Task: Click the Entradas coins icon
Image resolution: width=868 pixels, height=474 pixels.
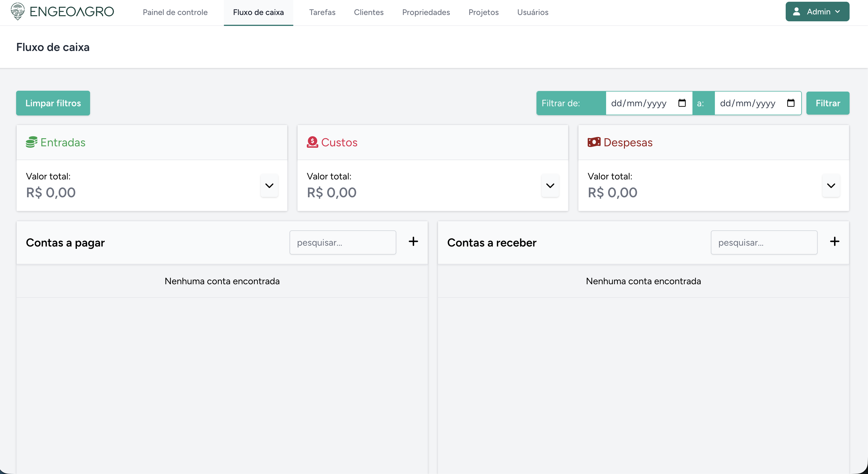Action: pyautogui.click(x=31, y=142)
